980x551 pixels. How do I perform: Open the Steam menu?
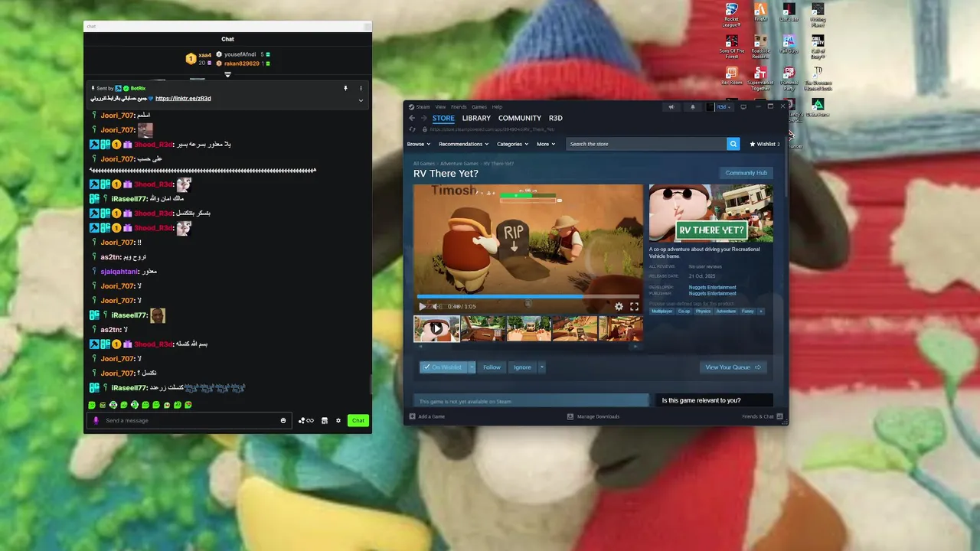coord(420,107)
